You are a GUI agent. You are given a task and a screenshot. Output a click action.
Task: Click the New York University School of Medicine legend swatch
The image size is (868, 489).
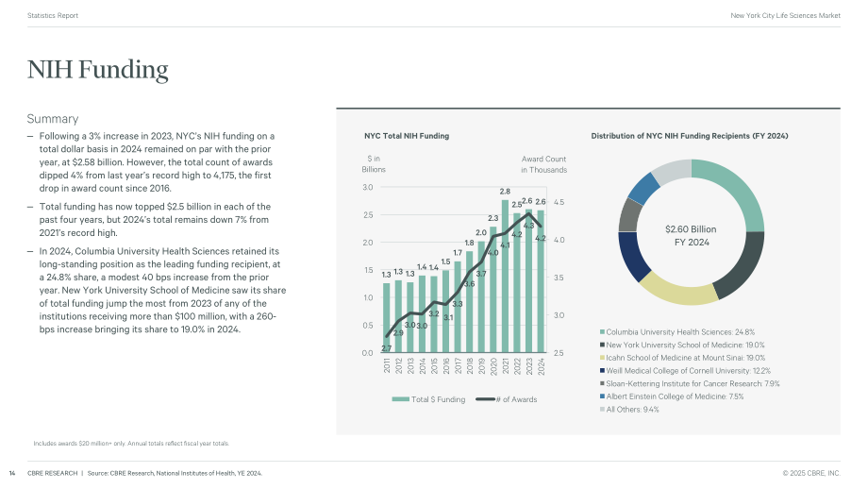pos(602,345)
